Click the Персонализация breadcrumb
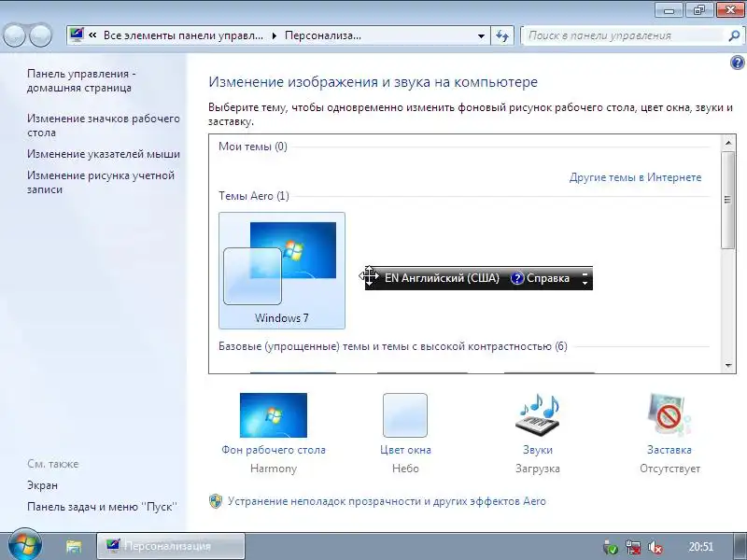This screenshot has width=747, height=560. pyautogui.click(x=322, y=35)
